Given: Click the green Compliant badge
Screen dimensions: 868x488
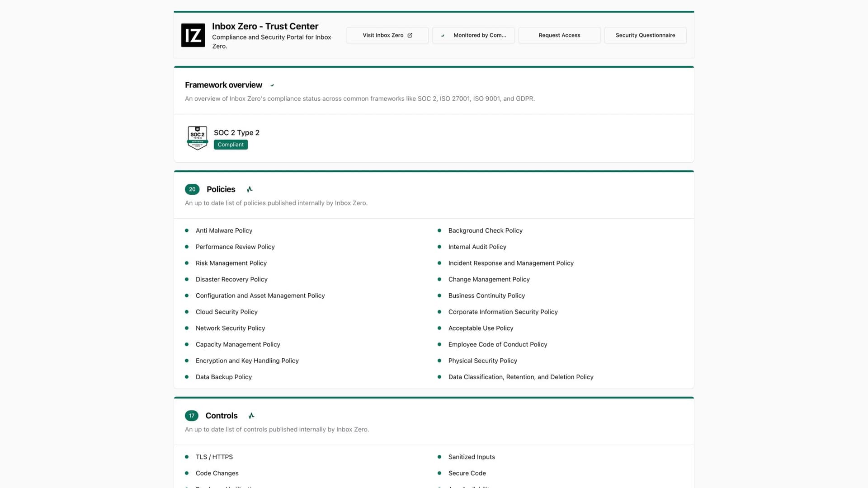Looking at the screenshot, I should coord(231,144).
